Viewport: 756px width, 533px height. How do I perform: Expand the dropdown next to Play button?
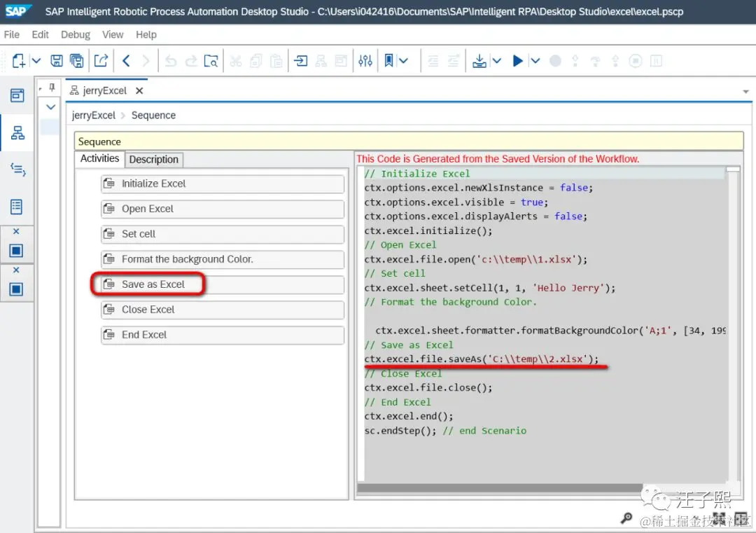[535, 61]
